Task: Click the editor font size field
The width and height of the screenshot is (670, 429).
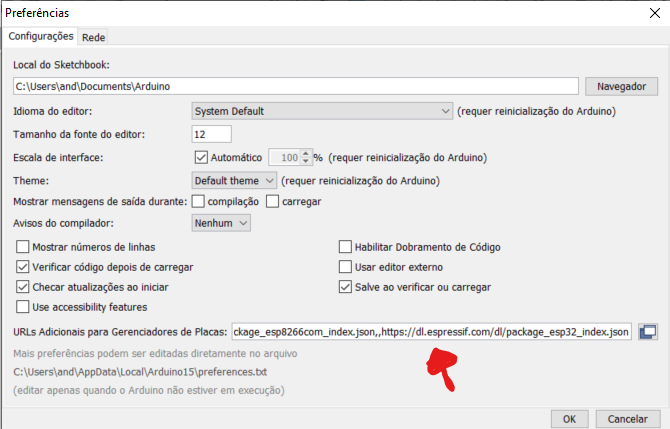Action: [x=212, y=134]
